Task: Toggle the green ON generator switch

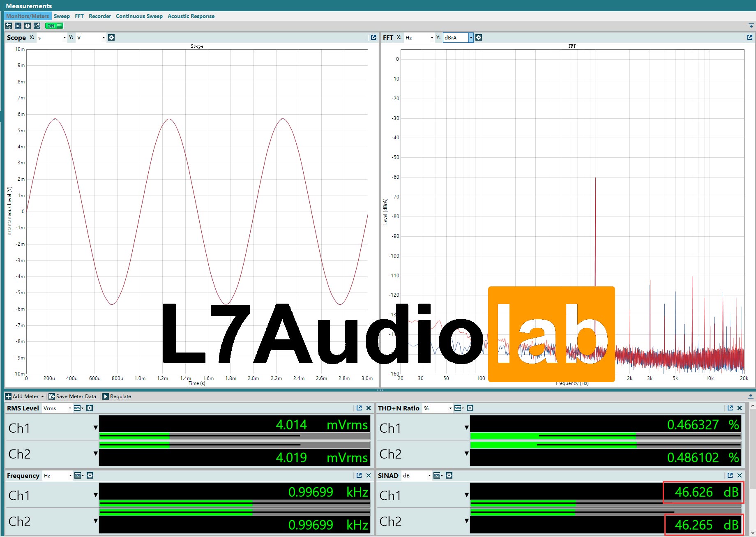Action: tap(54, 25)
